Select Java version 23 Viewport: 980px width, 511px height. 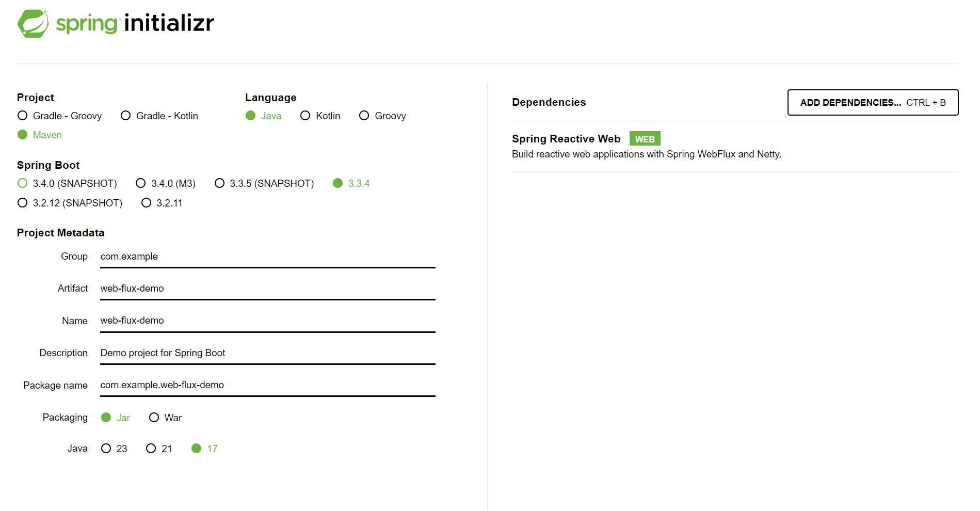pyautogui.click(x=114, y=449)
